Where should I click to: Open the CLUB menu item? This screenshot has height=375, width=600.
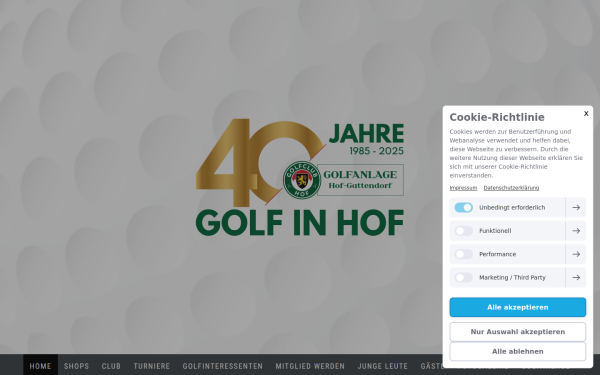tap(111, 366)
